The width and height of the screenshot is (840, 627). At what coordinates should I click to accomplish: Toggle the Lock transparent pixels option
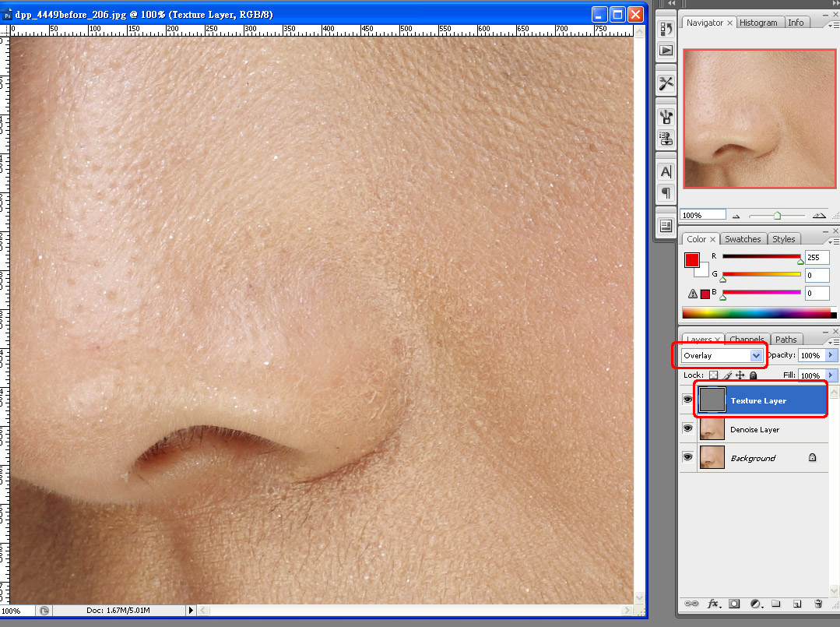tap(713, 375)
